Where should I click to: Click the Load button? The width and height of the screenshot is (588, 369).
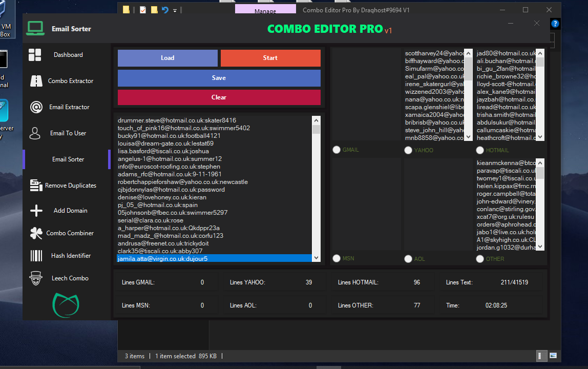[167, 58]
